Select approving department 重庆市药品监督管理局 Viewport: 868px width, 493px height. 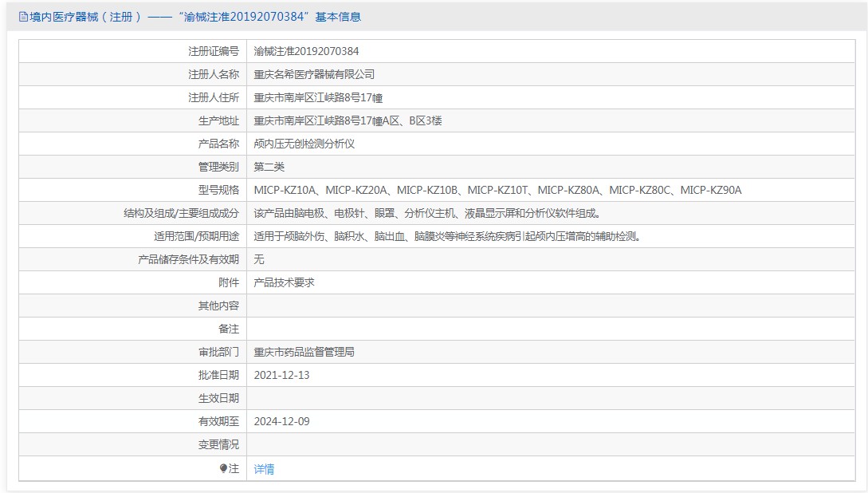click(304, 352)
